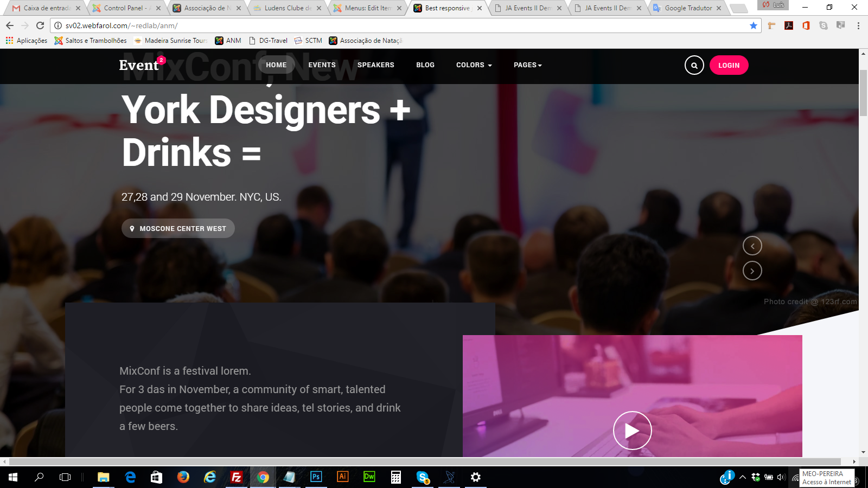This screenshot has width=868, height=488.
Task: Reload the current page
Action: tap(40, 25)
